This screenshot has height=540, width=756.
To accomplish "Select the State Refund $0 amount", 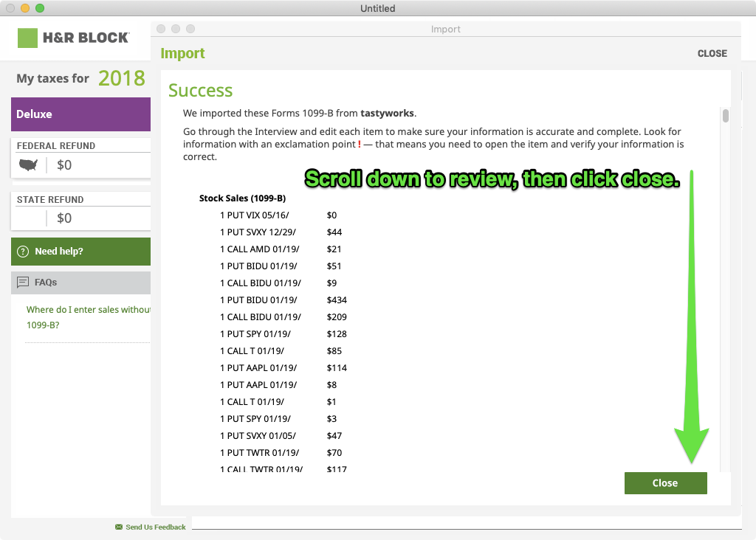I will (64, 218).
